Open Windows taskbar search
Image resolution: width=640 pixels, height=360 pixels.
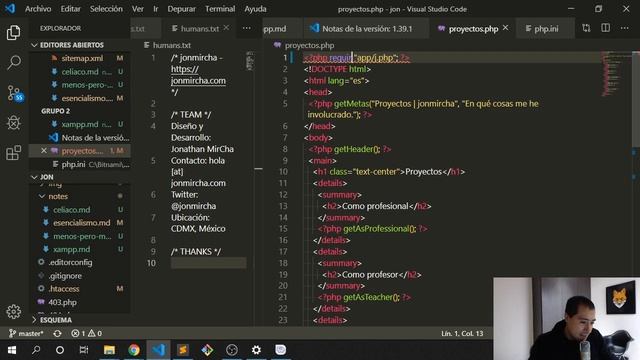pyautogui.click(x=36, y=350)
